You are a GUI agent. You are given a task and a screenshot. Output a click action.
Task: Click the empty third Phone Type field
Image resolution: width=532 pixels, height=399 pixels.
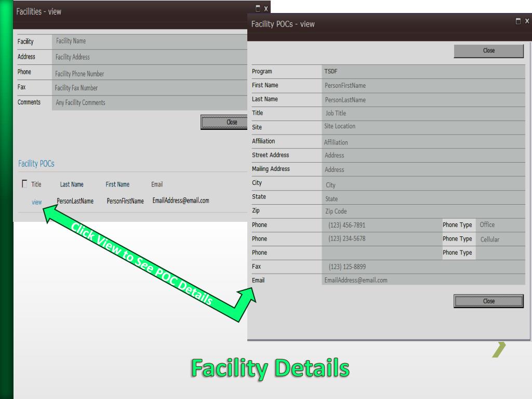(x=500, y=253)
